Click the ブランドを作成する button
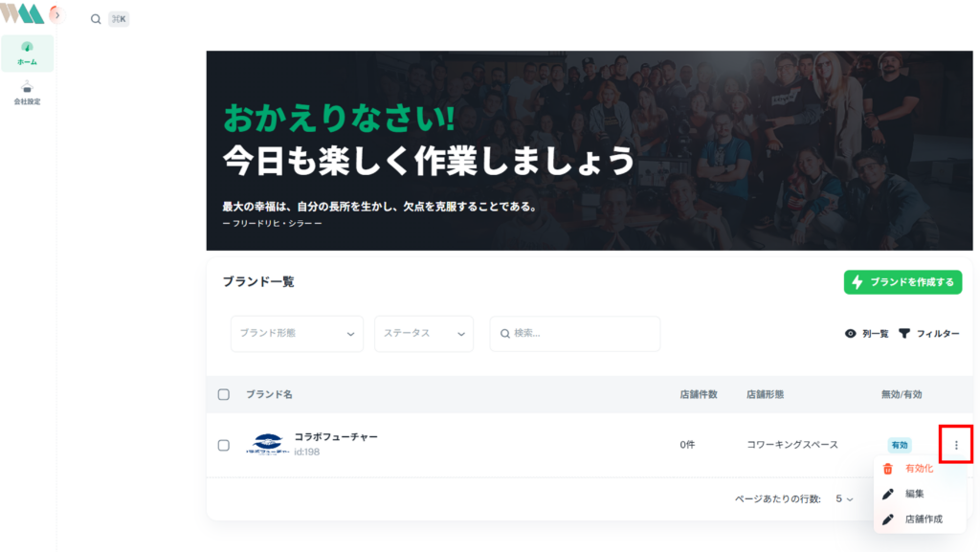The height and width of the screenshot is (552, 980). coord(902,282)
